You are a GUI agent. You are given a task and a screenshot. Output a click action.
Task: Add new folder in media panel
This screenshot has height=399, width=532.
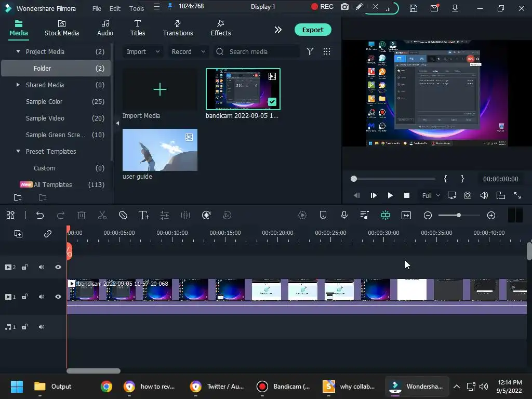coord(18,197)
